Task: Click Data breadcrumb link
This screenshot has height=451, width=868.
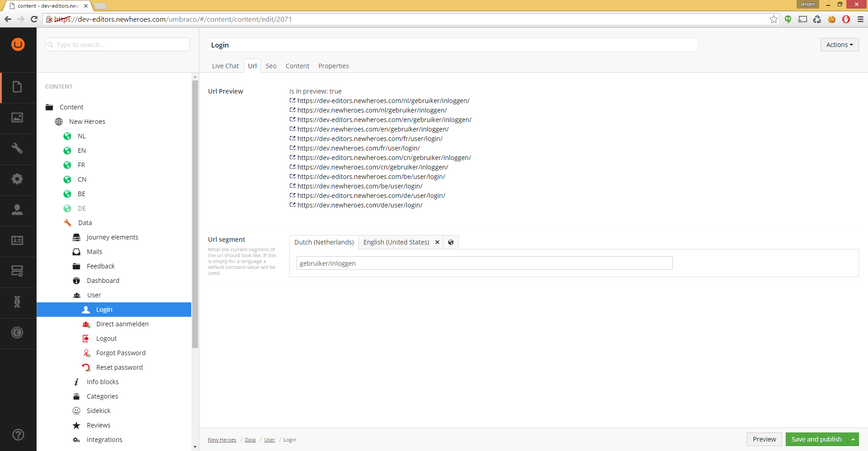Action: coord(250,440)
